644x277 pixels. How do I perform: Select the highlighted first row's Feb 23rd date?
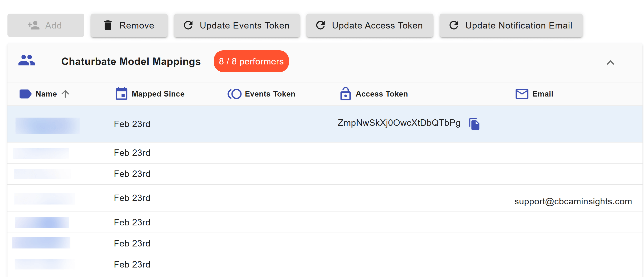click(132, 124)
